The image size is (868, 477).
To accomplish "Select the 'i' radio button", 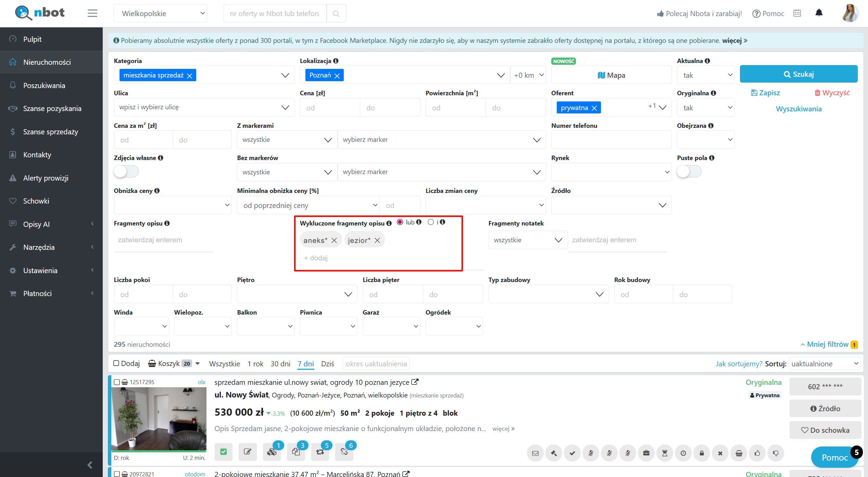I will pos(431,222).
